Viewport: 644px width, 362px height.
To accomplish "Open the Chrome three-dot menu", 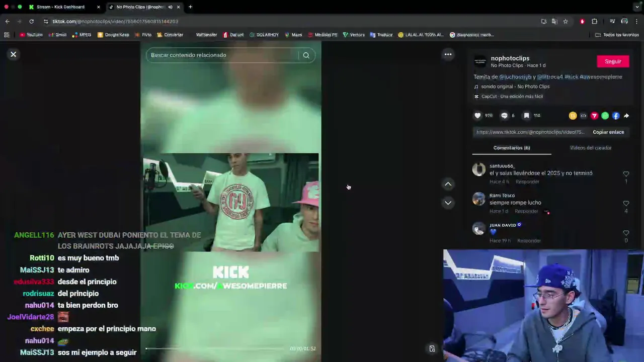I will point(637,22).
